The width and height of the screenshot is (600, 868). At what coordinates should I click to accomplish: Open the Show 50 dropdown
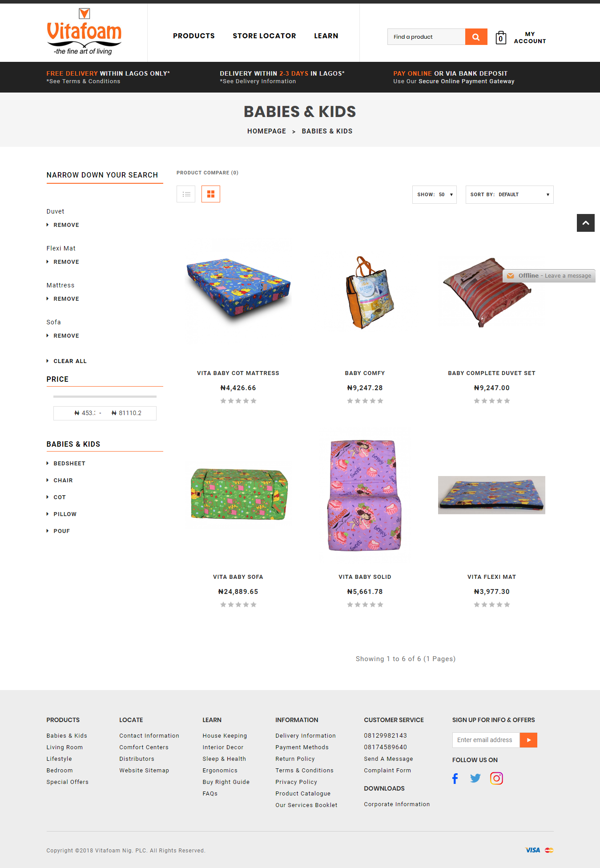pyautogui.click(x=435, y=195)
